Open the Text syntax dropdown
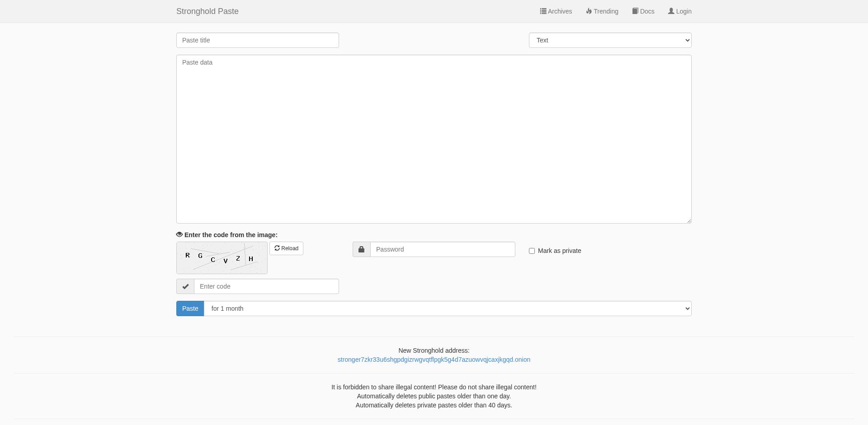 click(x=610, y=40)
